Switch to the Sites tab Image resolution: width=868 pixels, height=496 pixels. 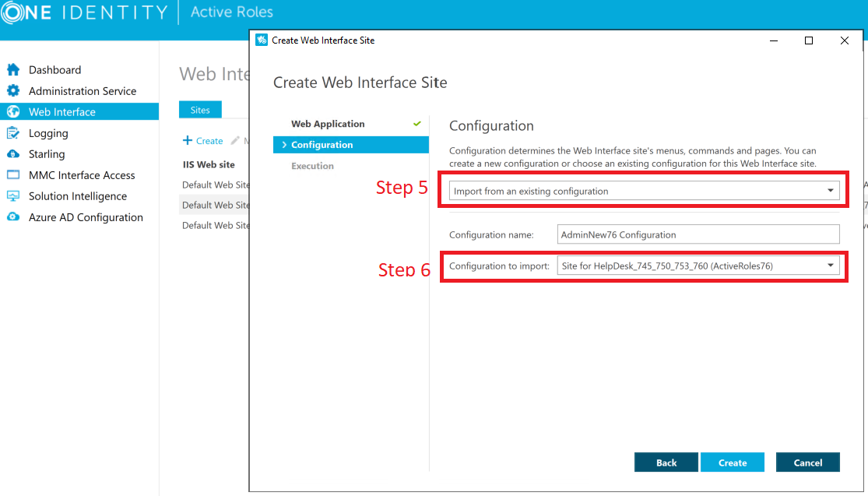[200, 110]
